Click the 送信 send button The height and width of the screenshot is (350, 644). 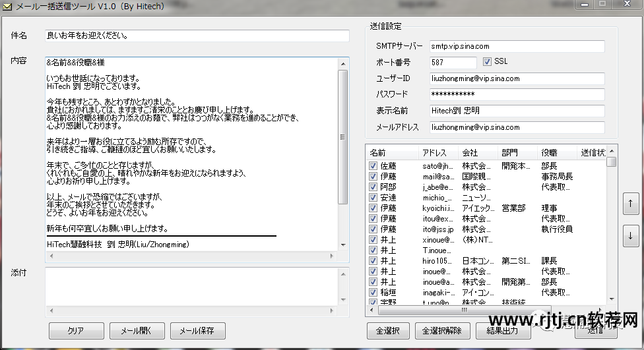click(596, 331)
